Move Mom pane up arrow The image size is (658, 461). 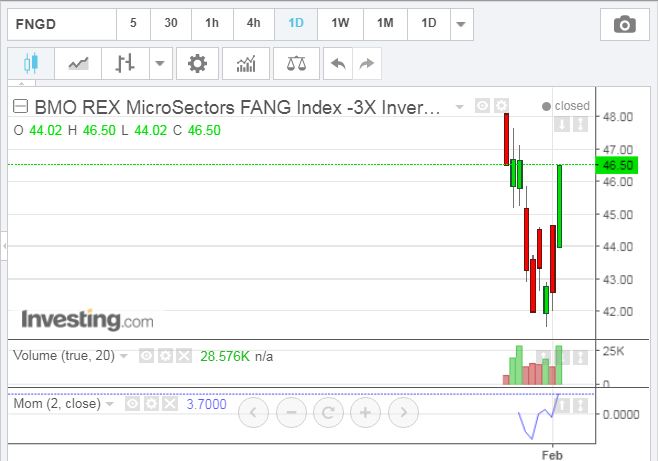tap(562, 405)
